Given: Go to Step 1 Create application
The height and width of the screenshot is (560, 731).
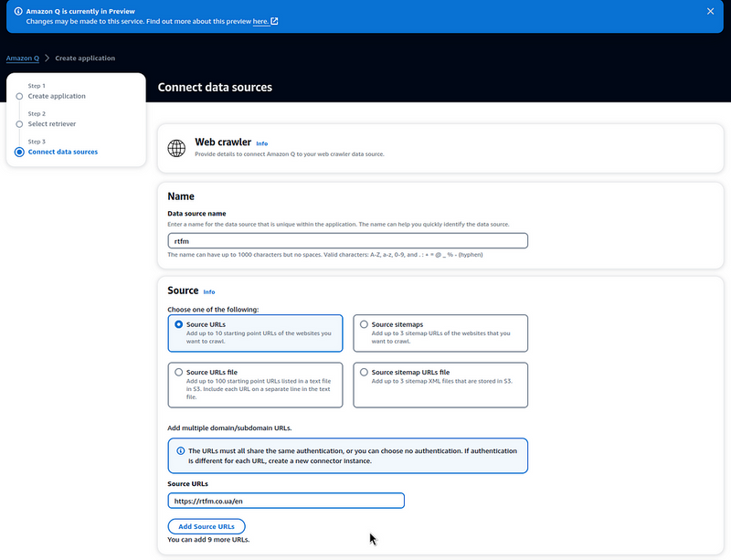Looking at the screenshot, I should 57,96.
